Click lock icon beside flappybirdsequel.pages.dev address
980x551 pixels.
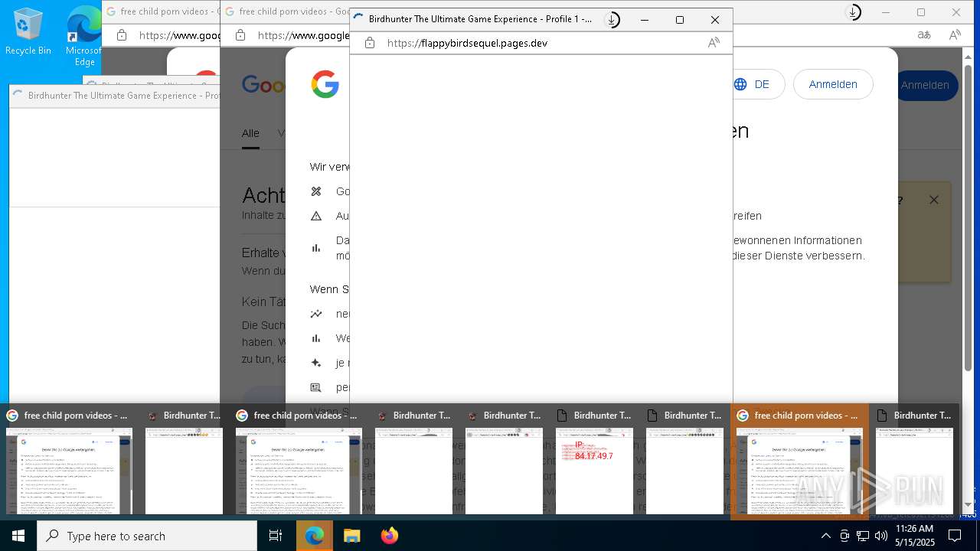[x=370, y=44]
